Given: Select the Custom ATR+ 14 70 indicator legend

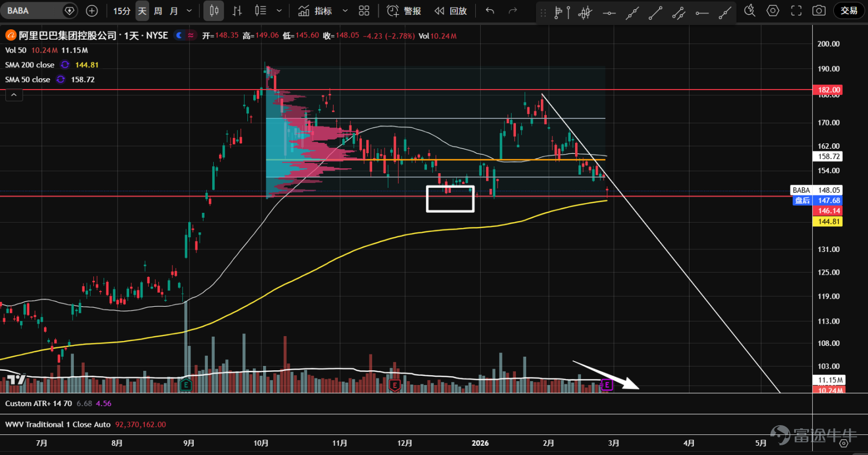Looking at the screenshot, I should pos(39,403).
